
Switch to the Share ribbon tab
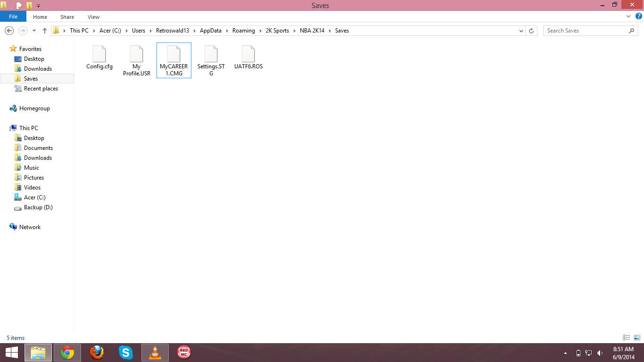[67, 17]
